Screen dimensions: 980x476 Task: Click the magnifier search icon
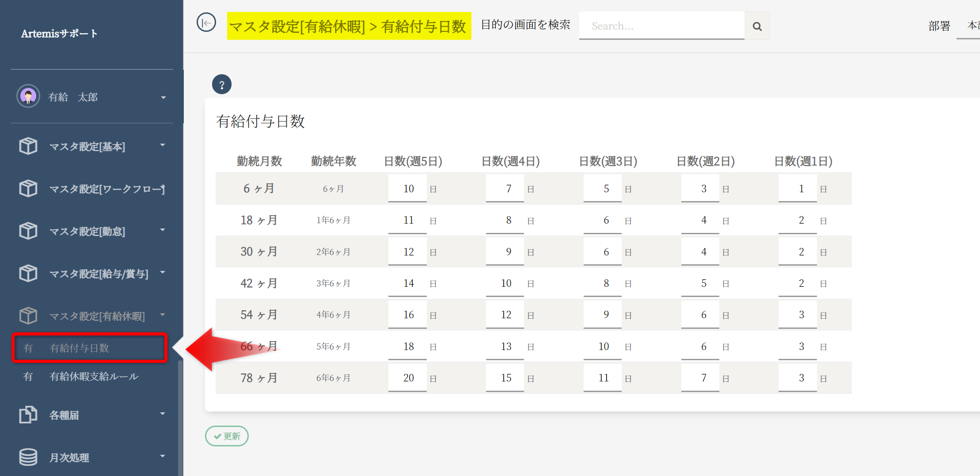[x=757, y=27]
